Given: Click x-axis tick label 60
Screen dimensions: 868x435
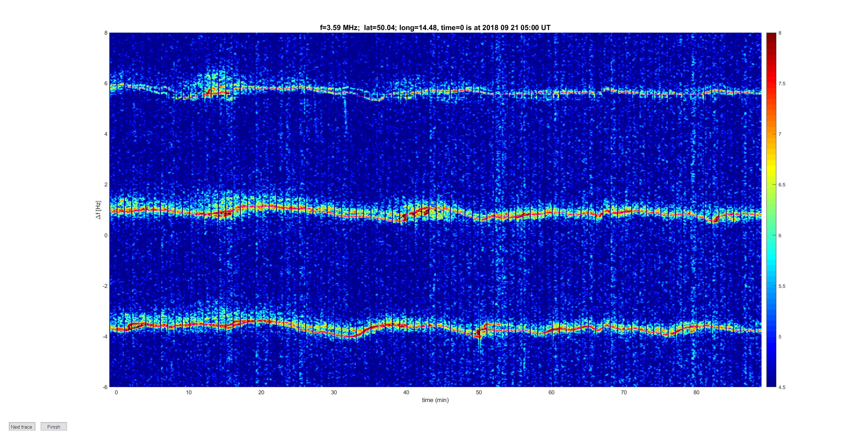Looking at the screenshot, I should [x=551, y=392].
